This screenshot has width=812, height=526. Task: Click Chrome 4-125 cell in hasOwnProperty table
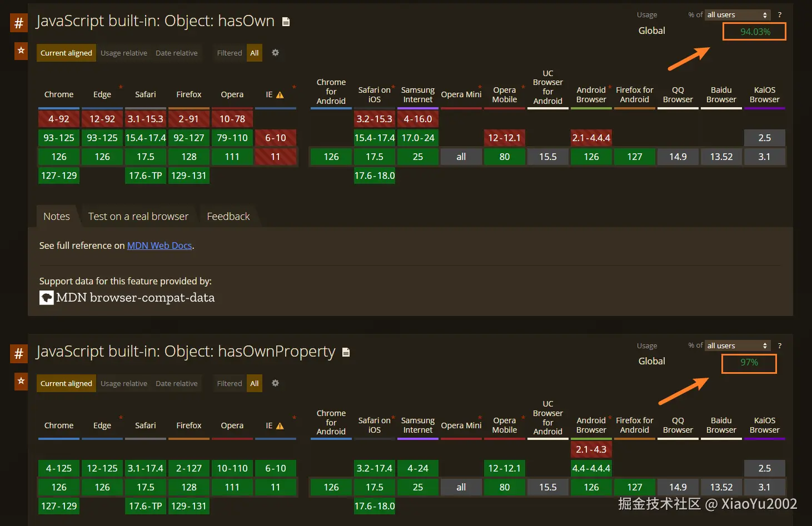tap(59, 468)
